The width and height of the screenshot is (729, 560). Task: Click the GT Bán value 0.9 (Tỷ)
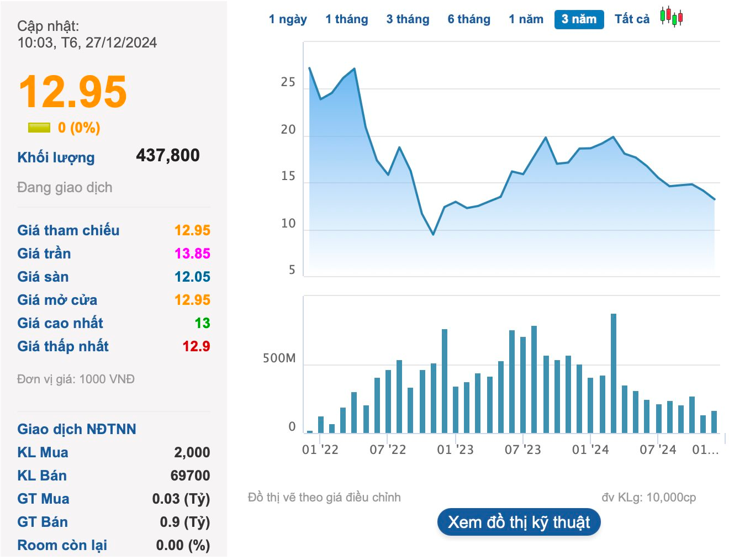(185, 521)
